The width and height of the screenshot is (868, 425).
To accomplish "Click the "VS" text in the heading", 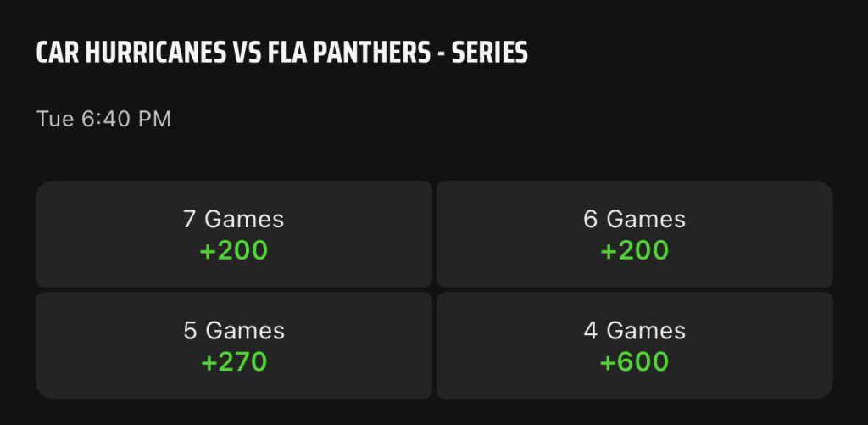I will click(242, 53).
